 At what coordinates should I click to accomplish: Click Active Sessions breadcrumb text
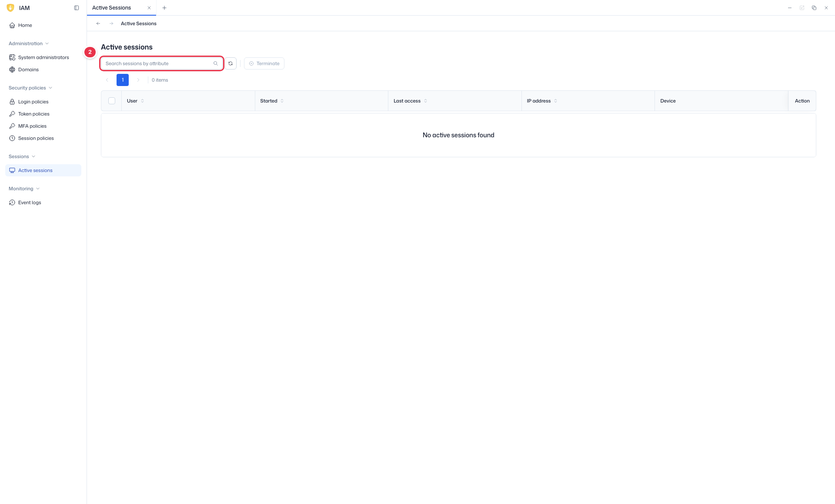click(139, 23)
